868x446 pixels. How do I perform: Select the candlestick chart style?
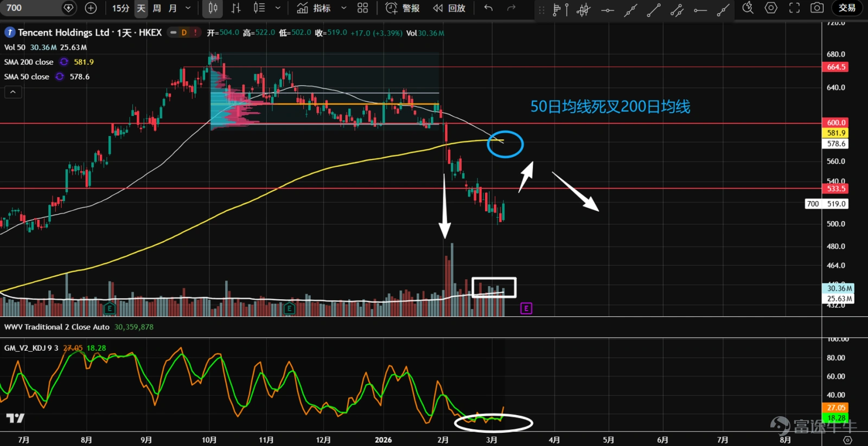tap(213, 8)
